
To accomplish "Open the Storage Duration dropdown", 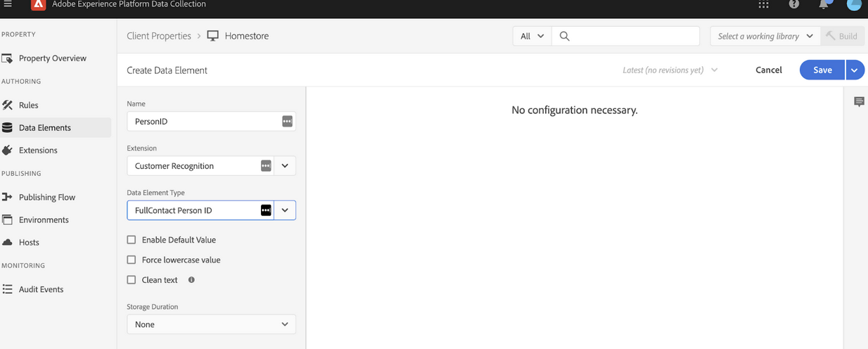I will point(211,324).
